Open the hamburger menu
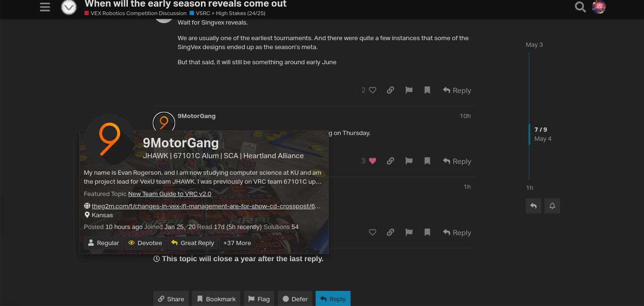 pyautogui.click(x=45, y=7)
